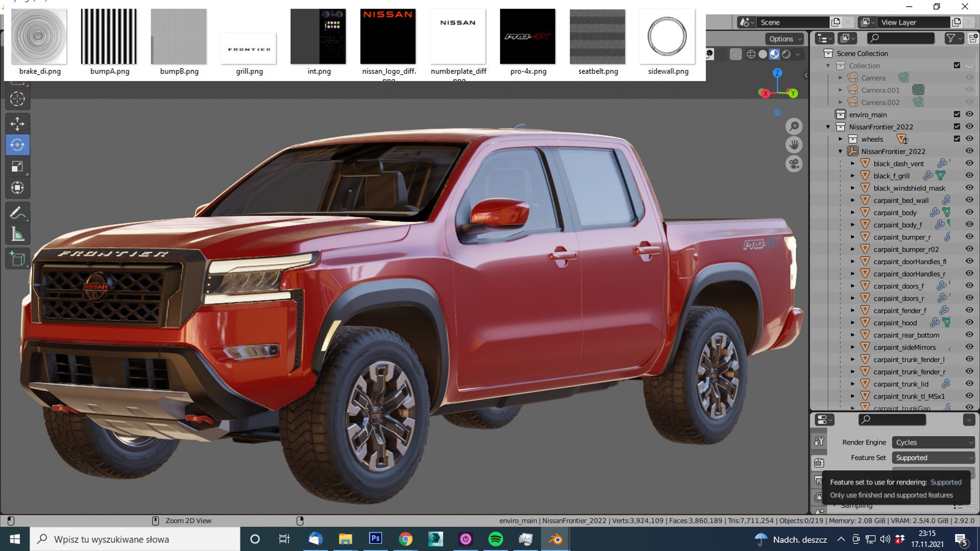Open the shading options dropdown arrow
Screen dimensions: 980x551
(798, 54)
